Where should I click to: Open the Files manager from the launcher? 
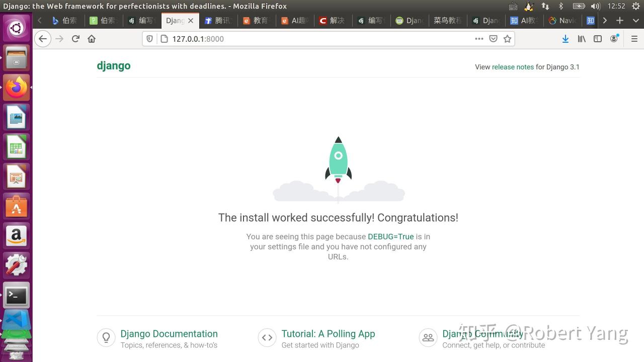tap(16, 57)
